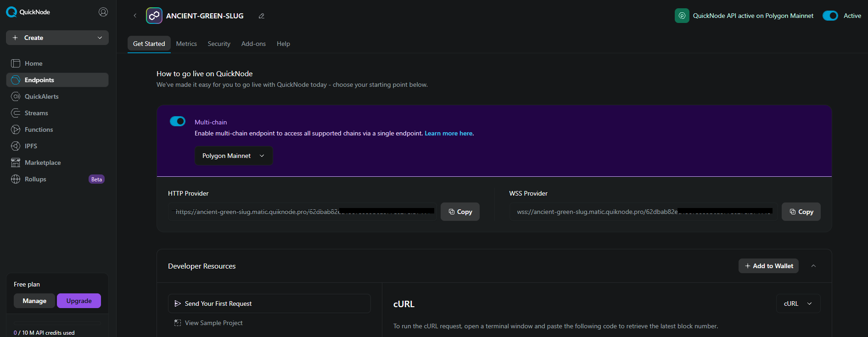Go back using the left arrow icon
This screenshot has width=868, height=337.
coord(135,16)
